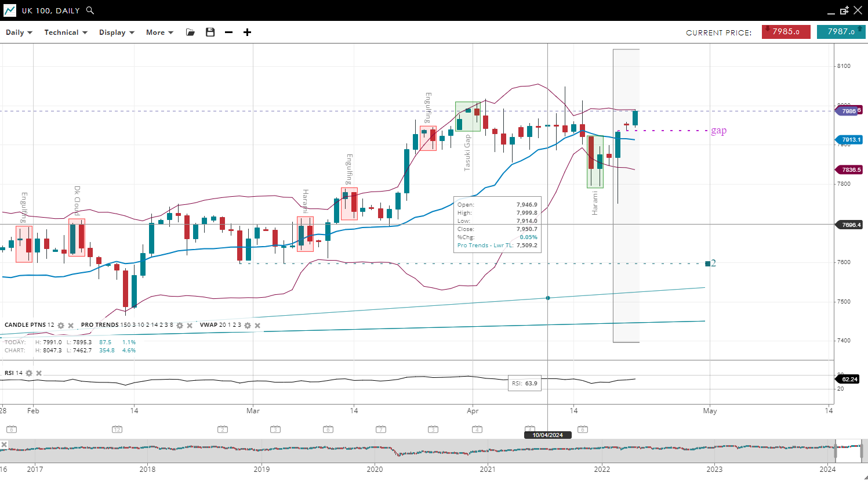Viewport: 868px width, 480px height.
Task: Expand the Technical indicators dropdown
Action: pyautogui.click(x=66, y=33)
